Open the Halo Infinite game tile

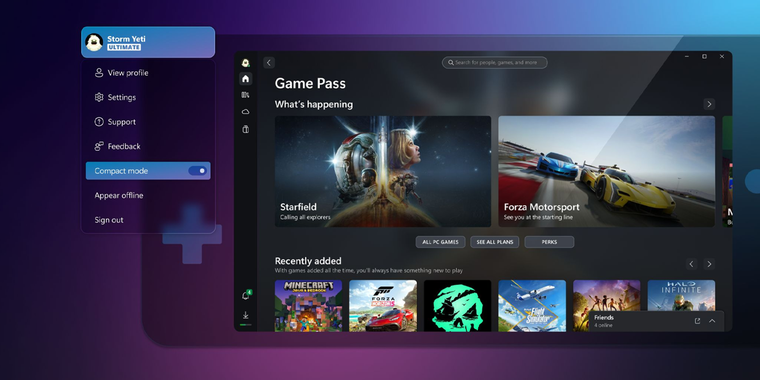click(681, 296)
